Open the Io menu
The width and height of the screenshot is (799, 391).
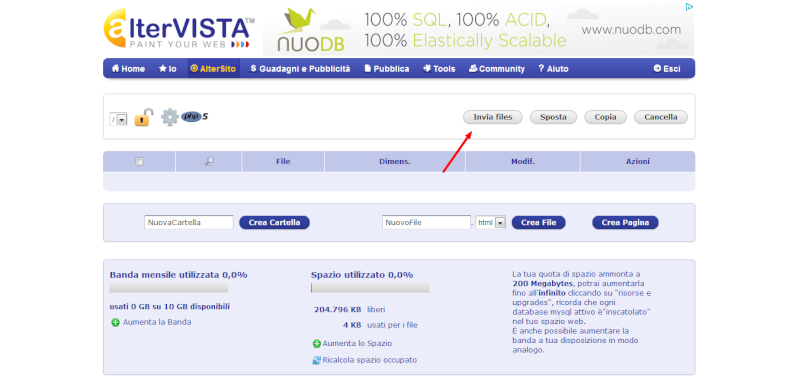(x=168, y=69)
